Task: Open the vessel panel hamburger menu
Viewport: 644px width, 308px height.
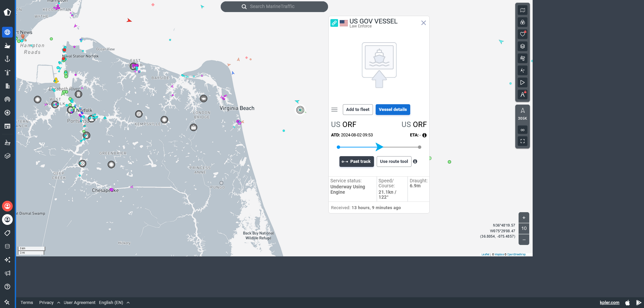Action: tap(334, 110)
